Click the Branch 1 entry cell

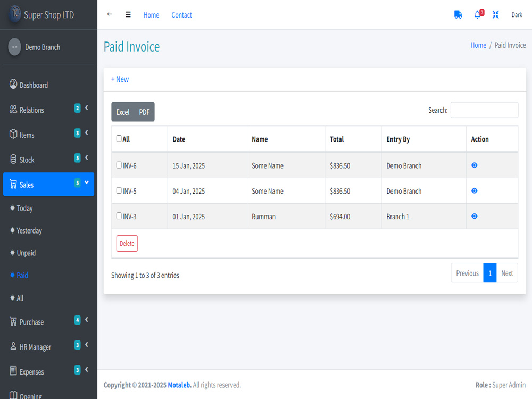coord(424,217)
